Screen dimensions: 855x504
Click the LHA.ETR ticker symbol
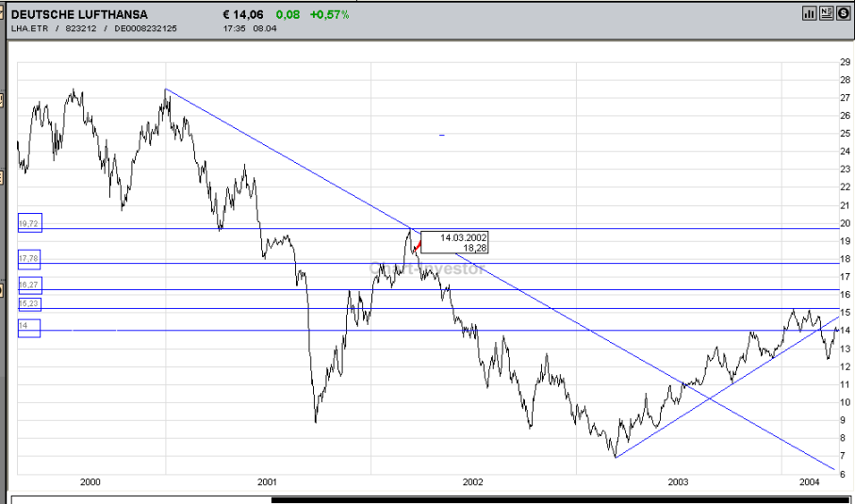tap(29, 28)
